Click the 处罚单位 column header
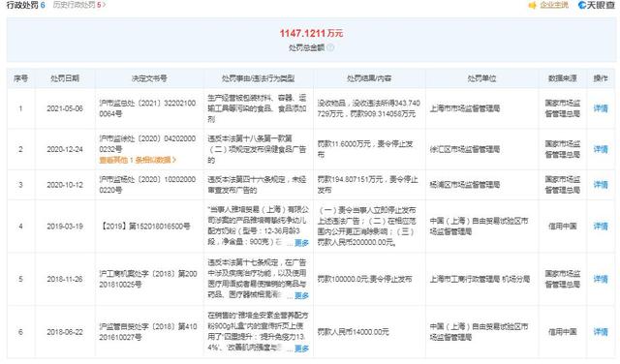Image resolution: width=620 pixels, height=364 pixels. [x=481, y=78]
